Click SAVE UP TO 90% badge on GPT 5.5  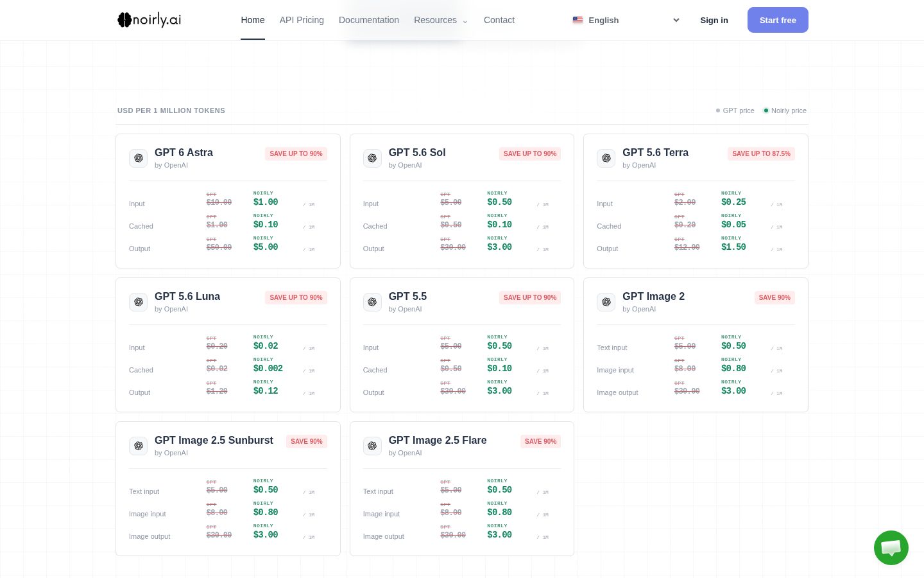point(530,297)
